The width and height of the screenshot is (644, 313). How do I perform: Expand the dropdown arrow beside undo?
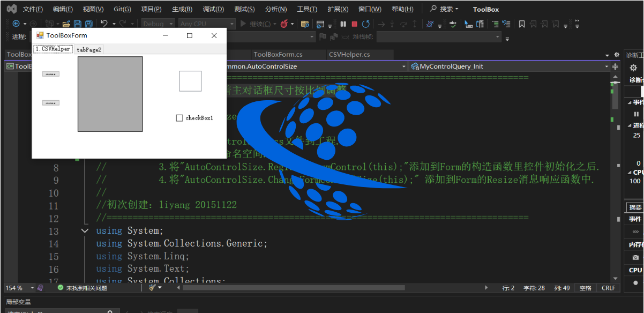[114, 24]
